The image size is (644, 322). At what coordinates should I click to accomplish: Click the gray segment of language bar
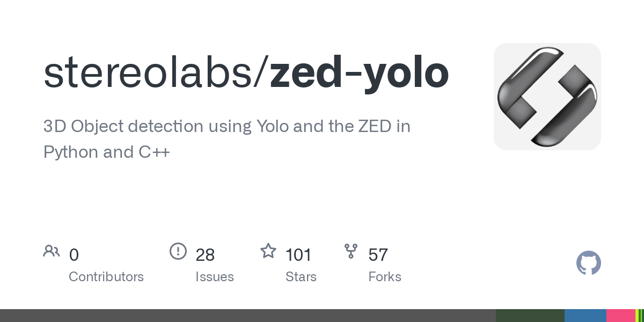pyautogui.click(x=248, y=316)
